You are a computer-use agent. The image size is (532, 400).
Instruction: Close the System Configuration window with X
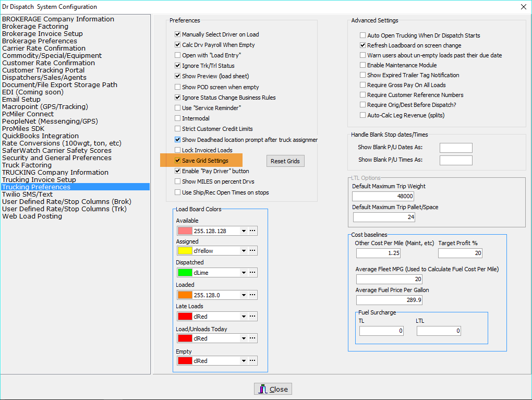[x=524, y=7]
